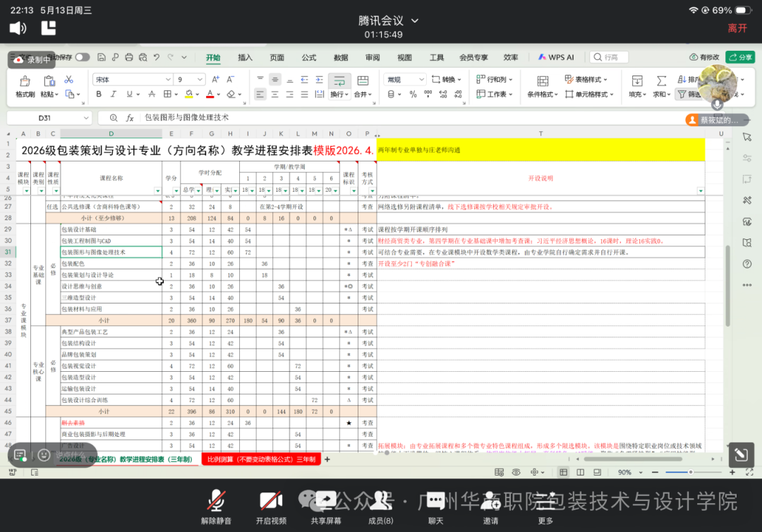Screen dimensions: 762x532
Task: Click the green Share (分享) button
Action: tap(740, 57)
